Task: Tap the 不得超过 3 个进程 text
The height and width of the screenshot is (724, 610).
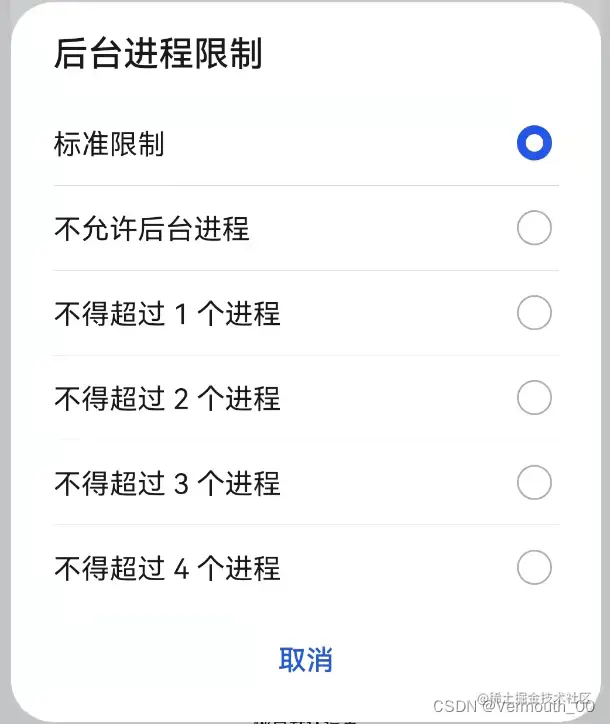Action: coord(167,483)
